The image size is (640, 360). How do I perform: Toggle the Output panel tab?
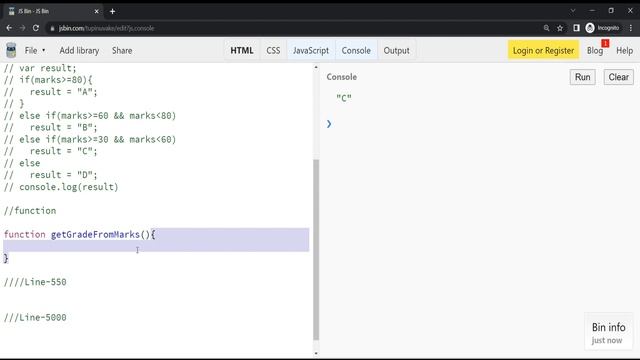(x=396, y=51)
